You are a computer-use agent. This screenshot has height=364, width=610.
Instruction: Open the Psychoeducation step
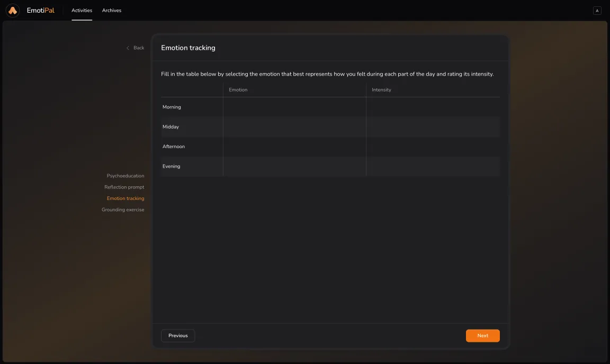(x=125, y=176)
